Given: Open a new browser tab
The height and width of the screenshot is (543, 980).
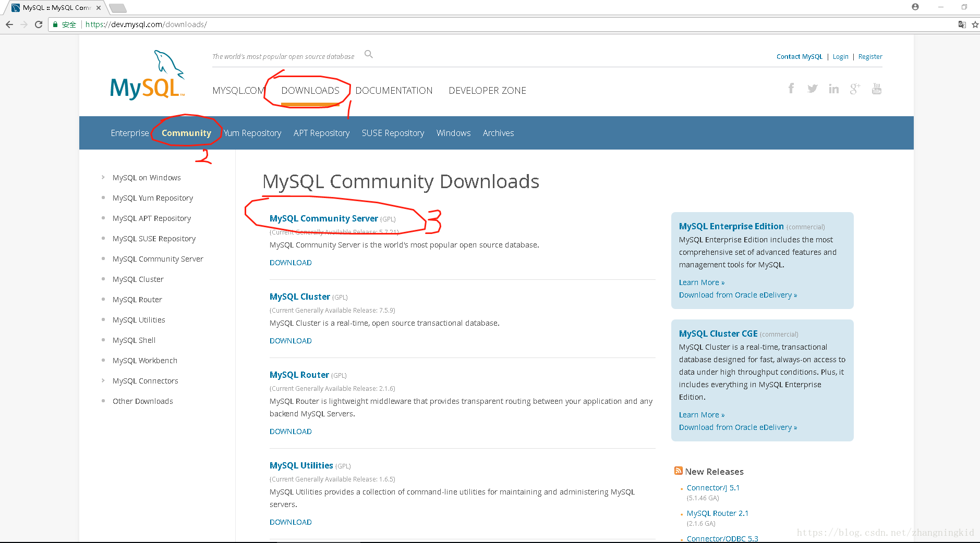Looking at the screenshot, I should (x=118, y=8).
